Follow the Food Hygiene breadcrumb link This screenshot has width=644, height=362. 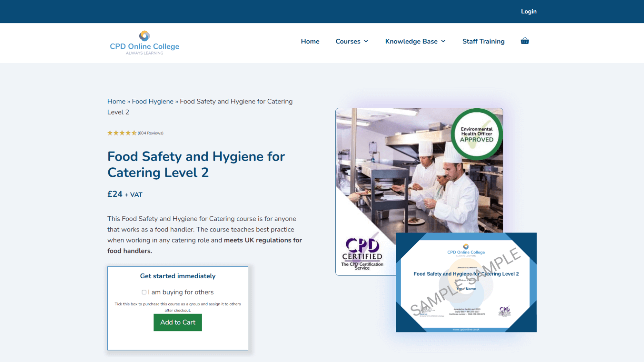point(153,102)
